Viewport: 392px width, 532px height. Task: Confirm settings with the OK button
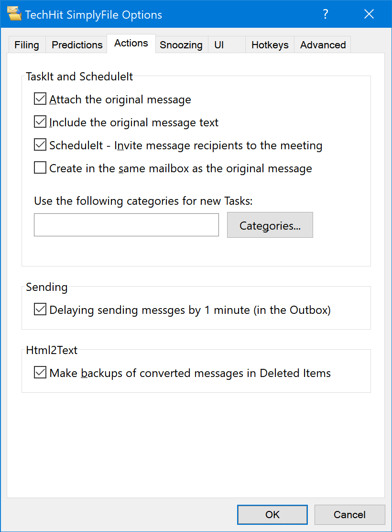pyautogui.click(x=272, y=515)
